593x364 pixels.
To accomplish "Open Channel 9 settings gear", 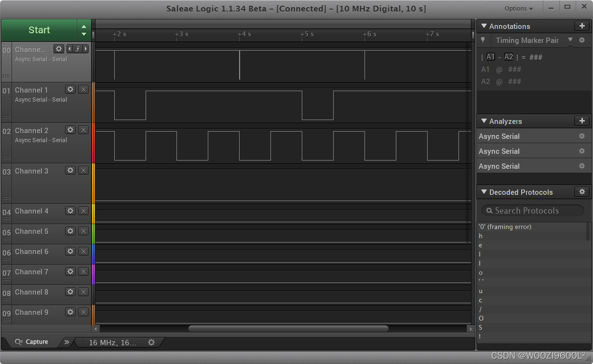I will tap(70, 312).
